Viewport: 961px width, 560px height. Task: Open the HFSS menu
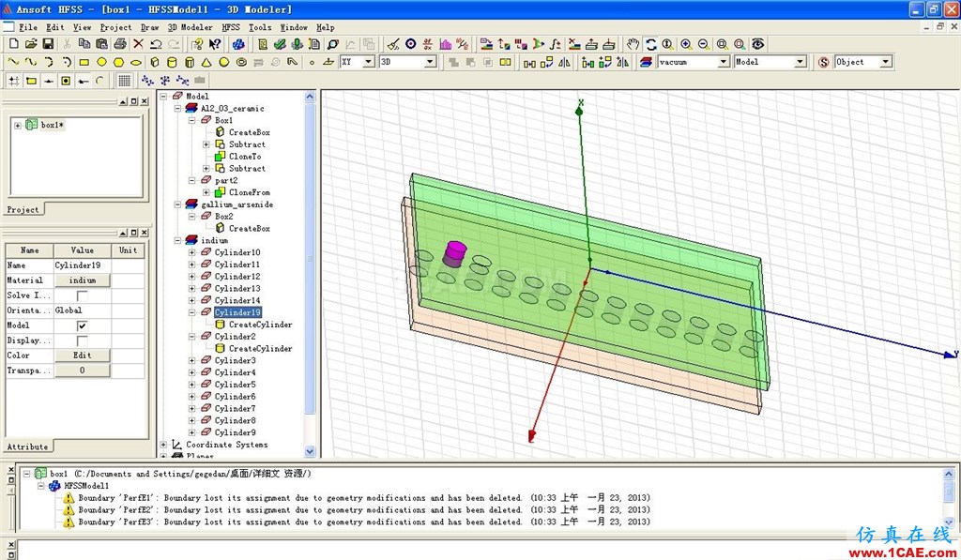(x=231, y=27)
